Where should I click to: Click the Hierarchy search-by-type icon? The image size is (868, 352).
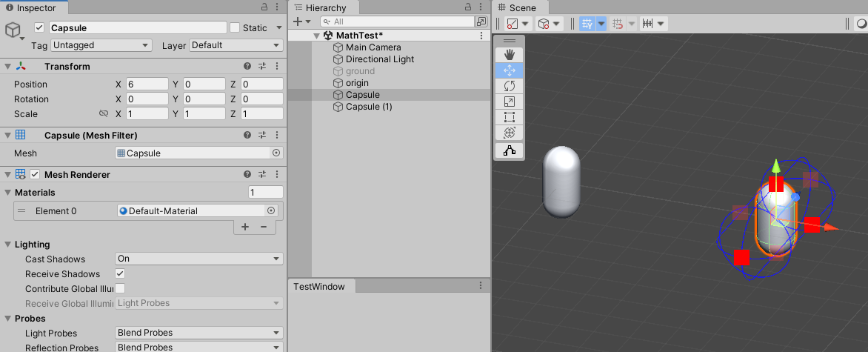click(x=481, y=21)
